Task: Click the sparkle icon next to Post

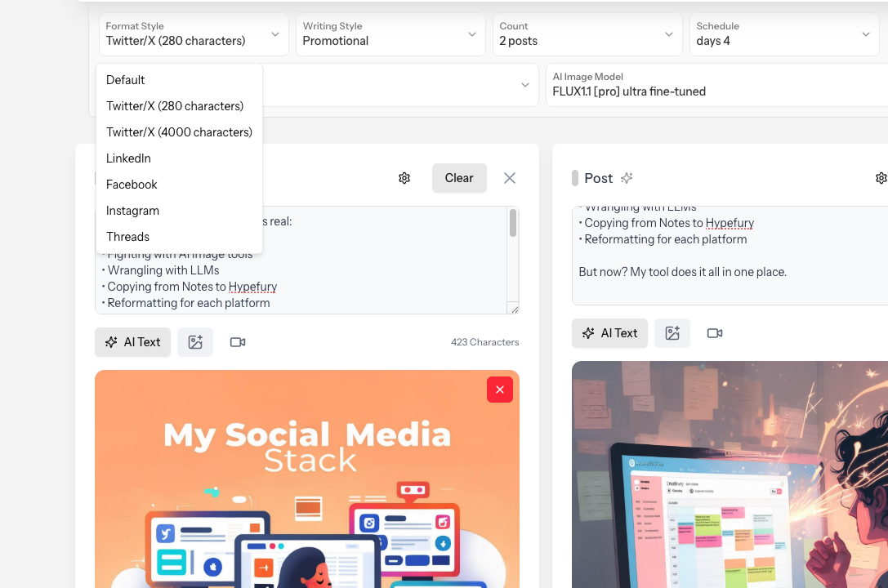Action: click(627, 178)
